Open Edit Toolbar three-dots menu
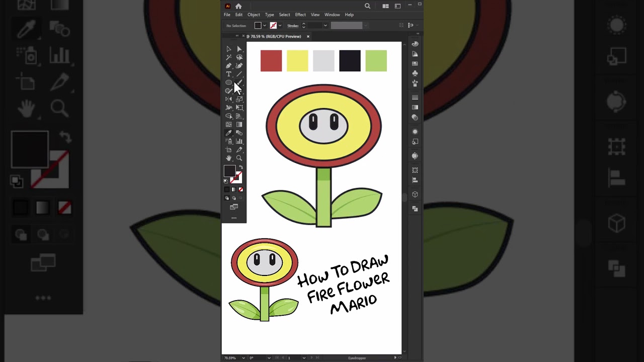Screen dimensions: 644x362 coord(234,218)
